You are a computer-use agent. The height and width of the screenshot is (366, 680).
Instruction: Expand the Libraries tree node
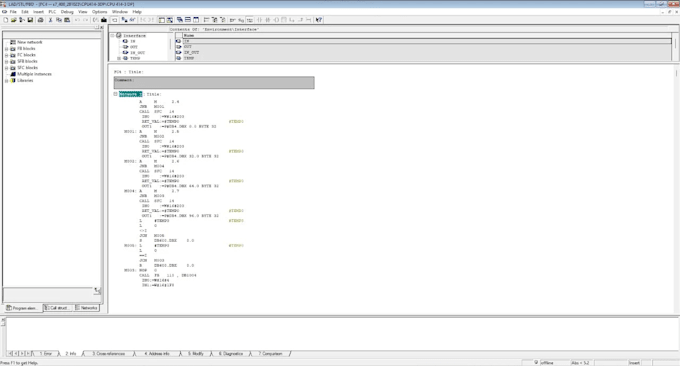pos(7,81)
